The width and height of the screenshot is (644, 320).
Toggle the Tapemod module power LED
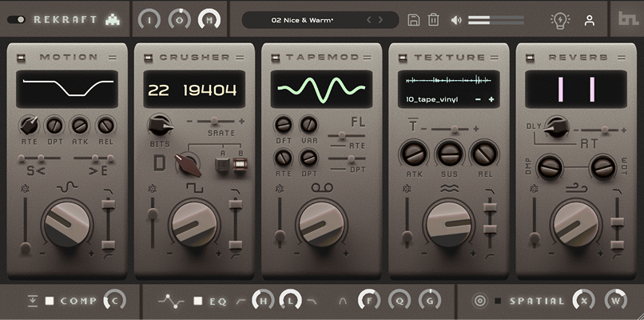tap(276, 58)
